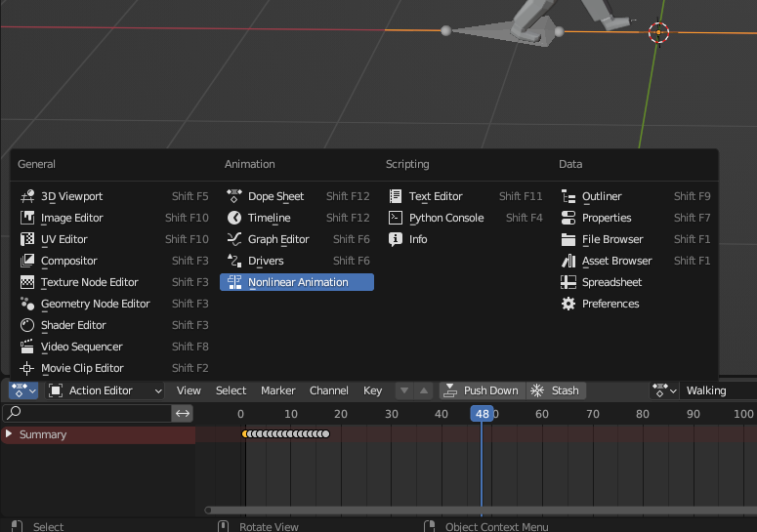
Task: Open the UV Editor from the list
Action: coord(63,239)
